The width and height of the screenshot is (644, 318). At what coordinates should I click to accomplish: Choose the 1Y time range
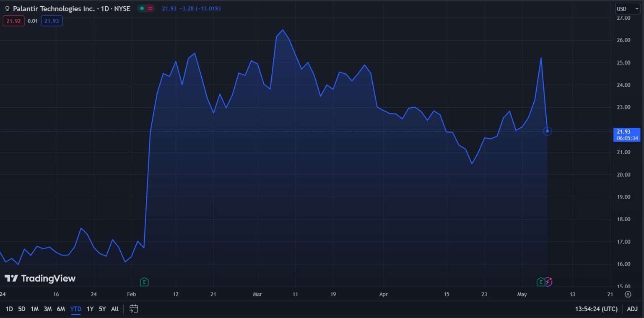pyautogui.click(x=90, y=309)
